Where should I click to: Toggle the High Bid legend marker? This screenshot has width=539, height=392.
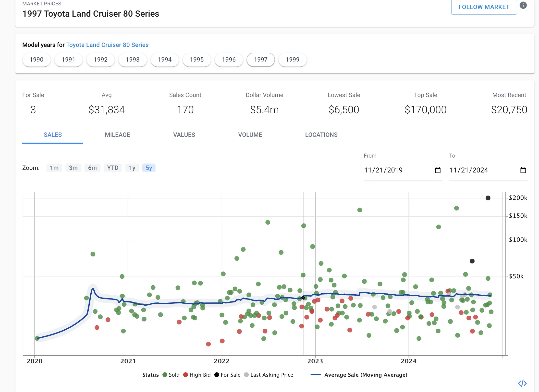(185, 375)
